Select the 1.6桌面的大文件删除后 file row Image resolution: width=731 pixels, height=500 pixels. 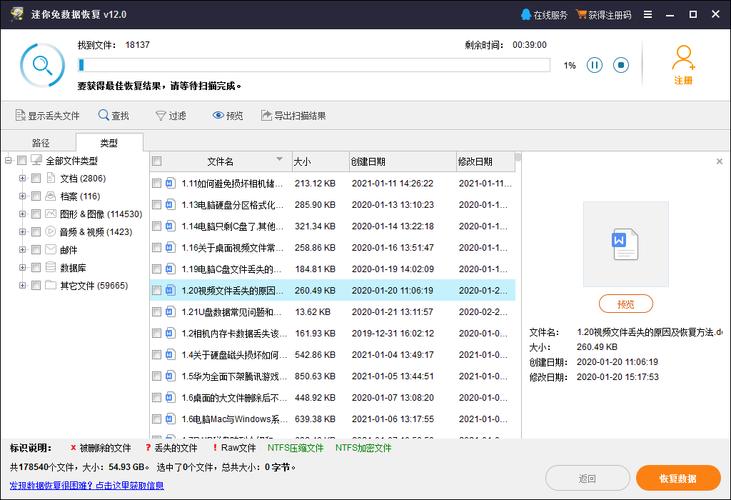point(332,397)
